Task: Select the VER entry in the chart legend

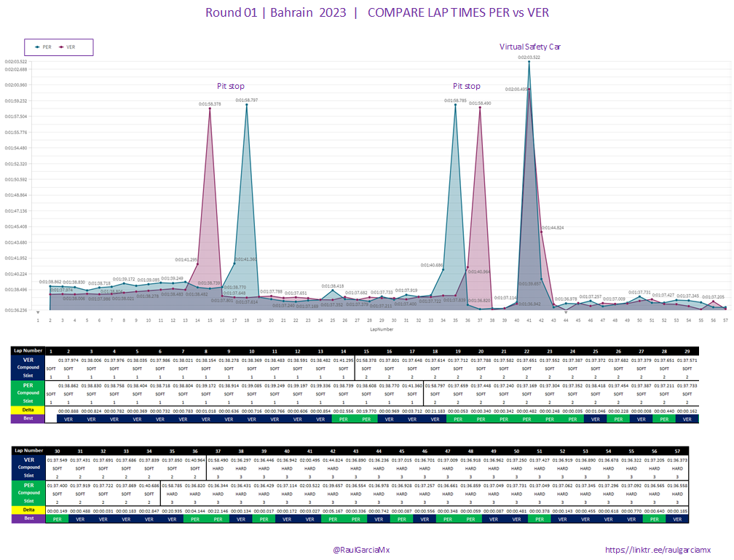Action: click(67, 47)
